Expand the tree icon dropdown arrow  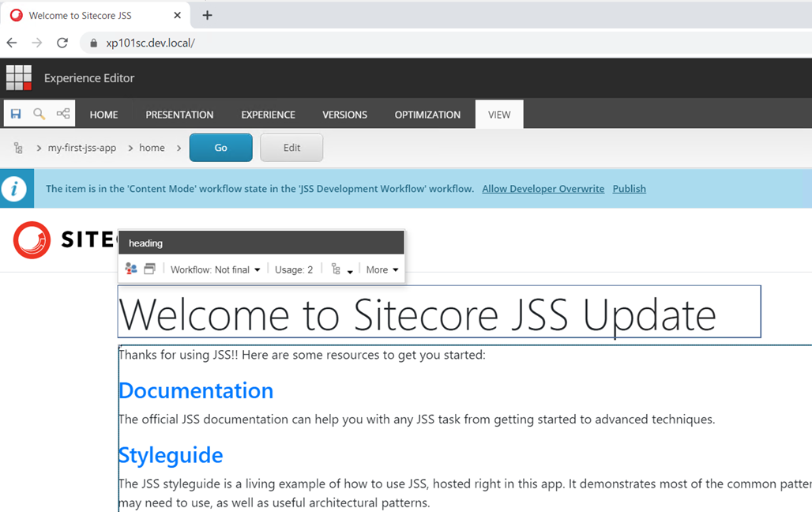pyautogui.click(x=350, y=271)
